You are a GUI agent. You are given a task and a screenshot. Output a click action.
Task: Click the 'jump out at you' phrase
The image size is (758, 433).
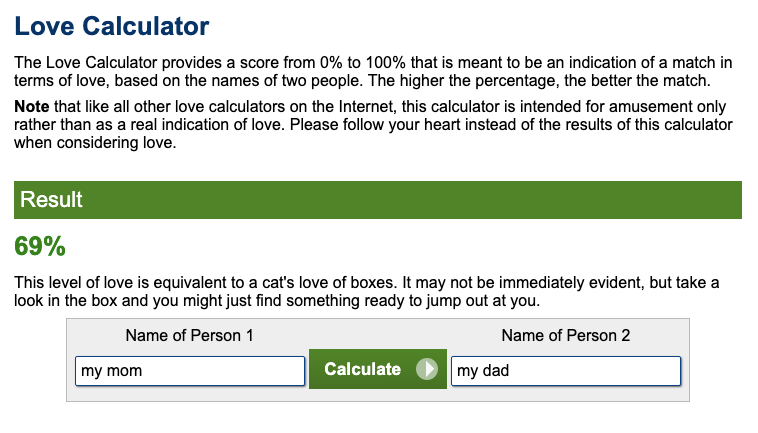tap(483, 301)
